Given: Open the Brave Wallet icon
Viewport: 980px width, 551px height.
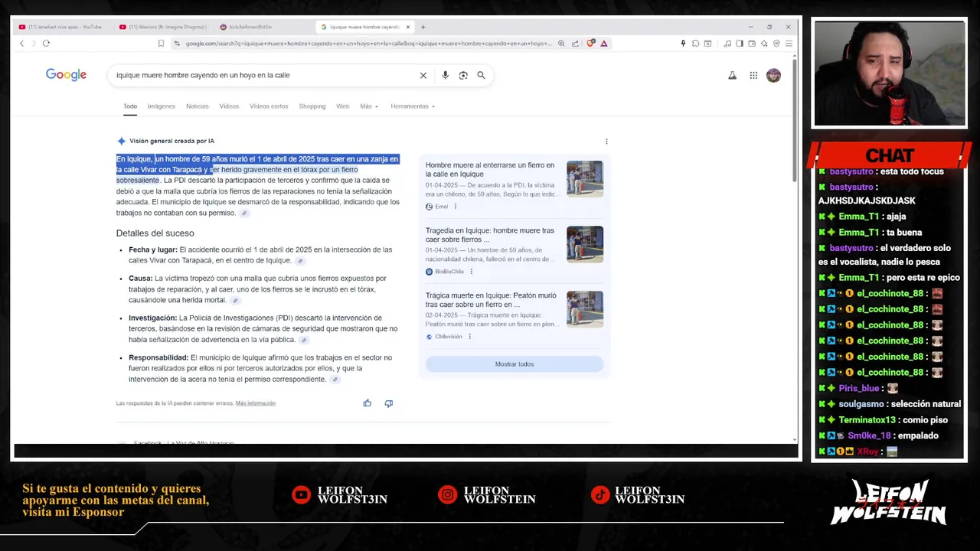Looking at the screenshot, I should pyautogui.click(x=752, y=44).
